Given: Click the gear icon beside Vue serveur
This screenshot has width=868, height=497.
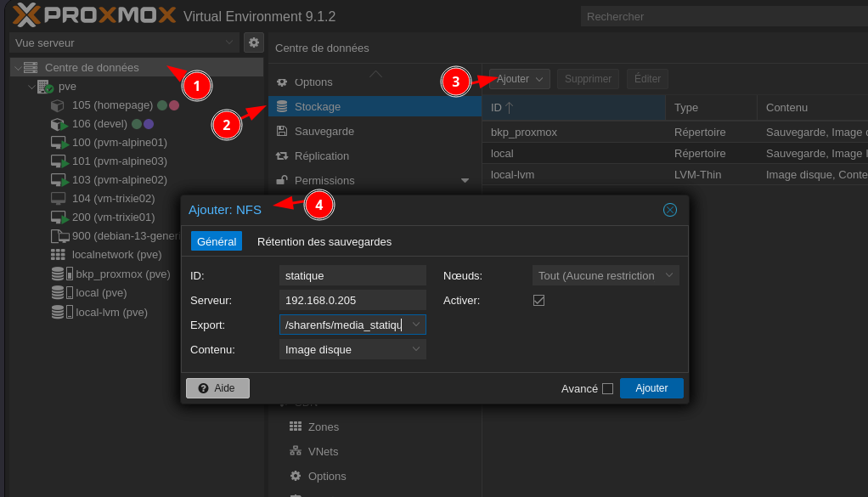Looking at the screenshot, I should (x=253, y=42).
